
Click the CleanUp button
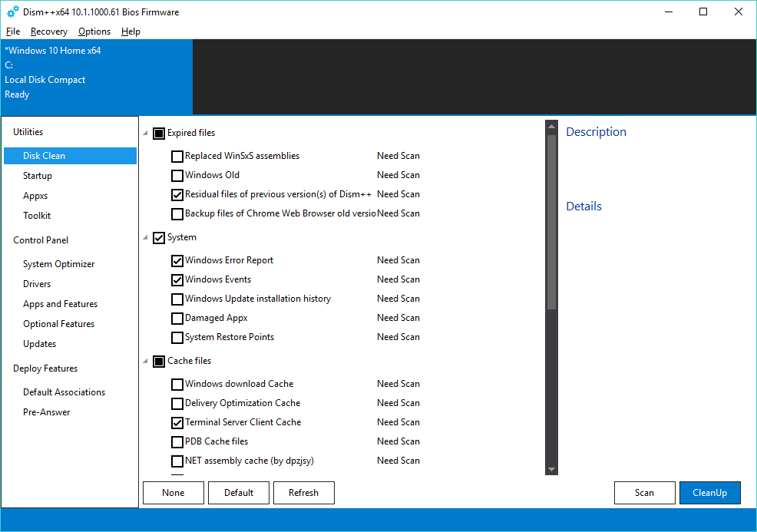(x=709, y=493)
